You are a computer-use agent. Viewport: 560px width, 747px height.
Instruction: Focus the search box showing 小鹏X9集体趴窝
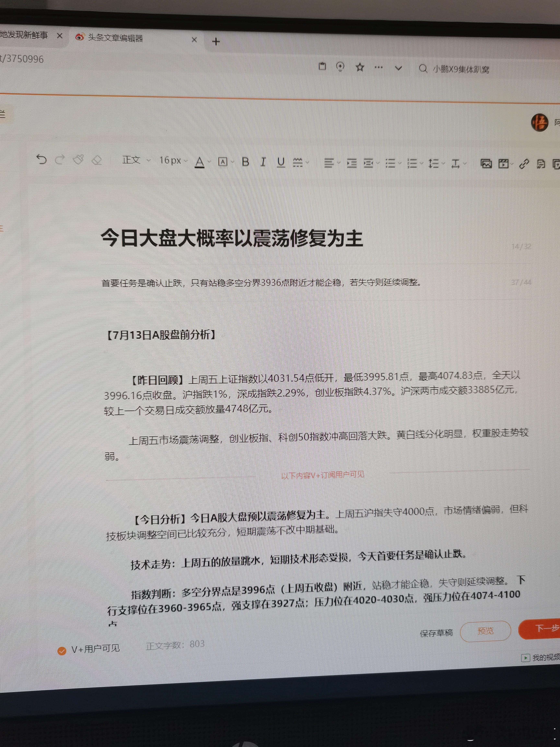coord(461,70)
